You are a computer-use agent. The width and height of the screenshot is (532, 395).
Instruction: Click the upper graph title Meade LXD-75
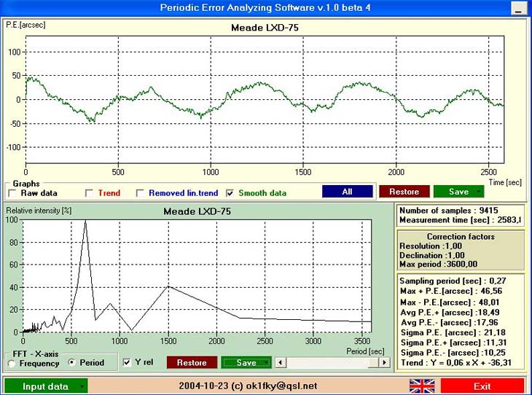(265, 28)
